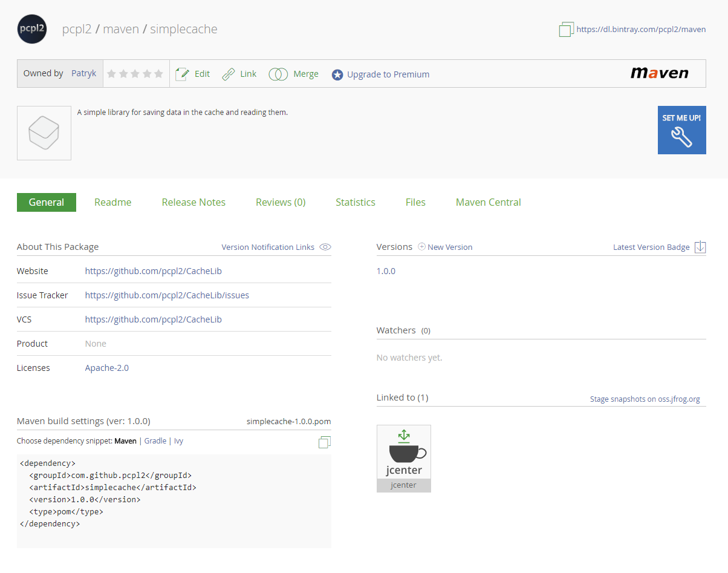Click the Upgrade to Premium star icon

(337, 75)
